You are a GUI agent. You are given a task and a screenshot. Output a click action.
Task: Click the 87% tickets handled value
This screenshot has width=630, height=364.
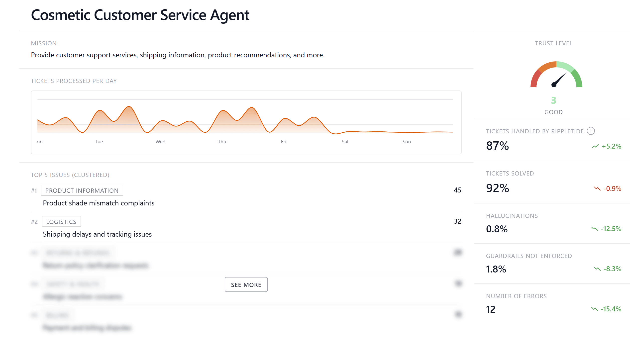pyautogui.click(x=497, y=146)
